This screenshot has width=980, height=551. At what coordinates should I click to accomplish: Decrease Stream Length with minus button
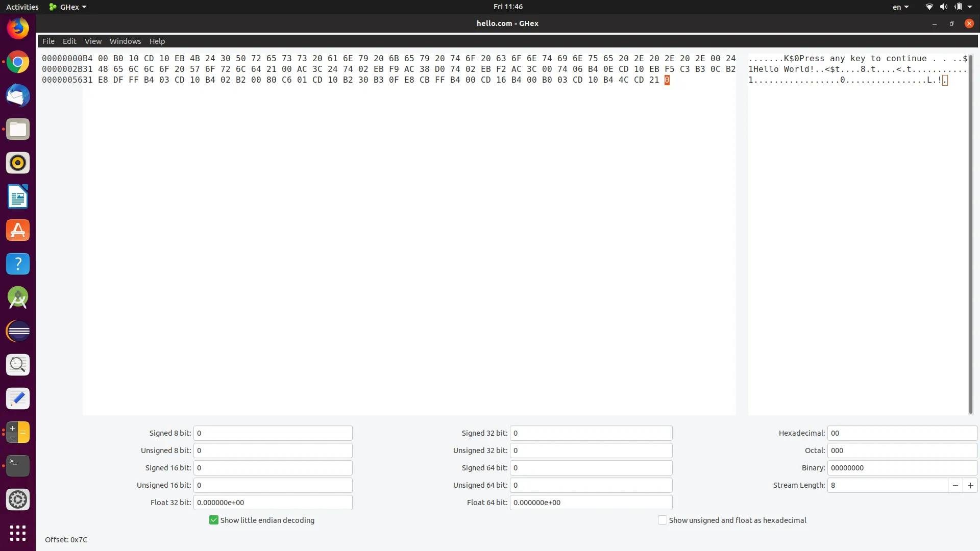coord(955,485)
